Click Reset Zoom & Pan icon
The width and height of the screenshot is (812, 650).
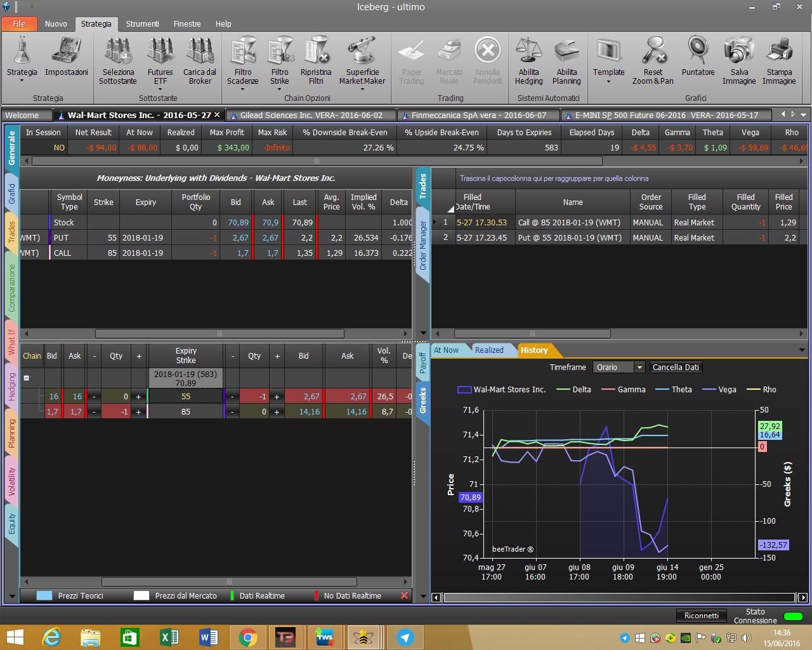click(653, 51)
